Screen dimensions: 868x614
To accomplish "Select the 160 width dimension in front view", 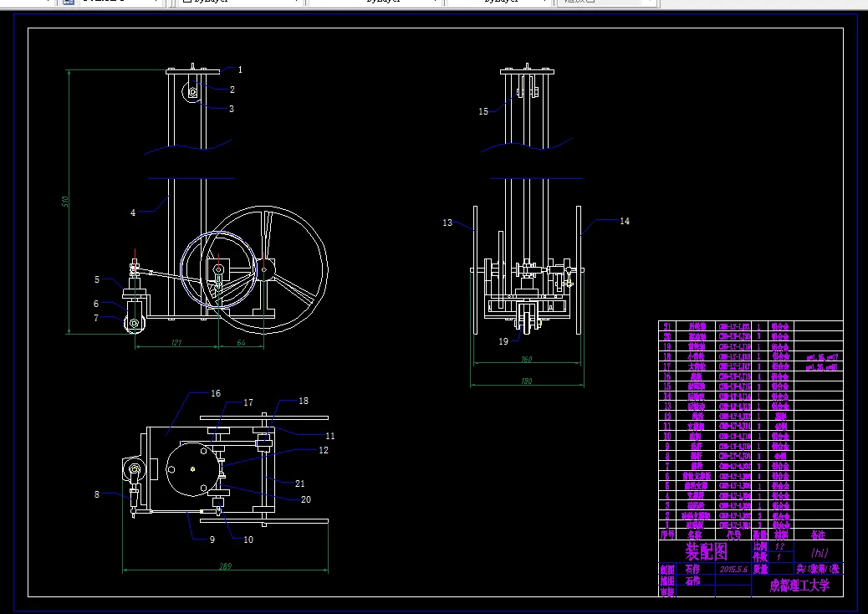I will point(527,360).
